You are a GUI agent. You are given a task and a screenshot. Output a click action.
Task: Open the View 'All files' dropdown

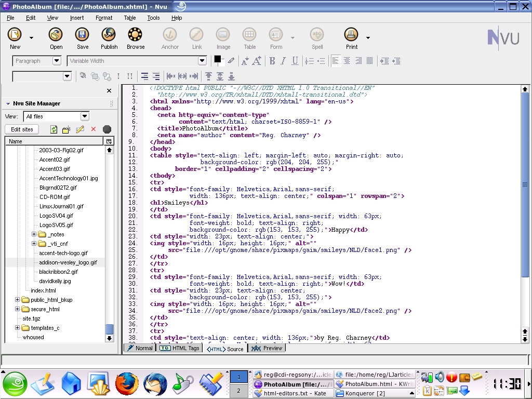tap(85, 116)
